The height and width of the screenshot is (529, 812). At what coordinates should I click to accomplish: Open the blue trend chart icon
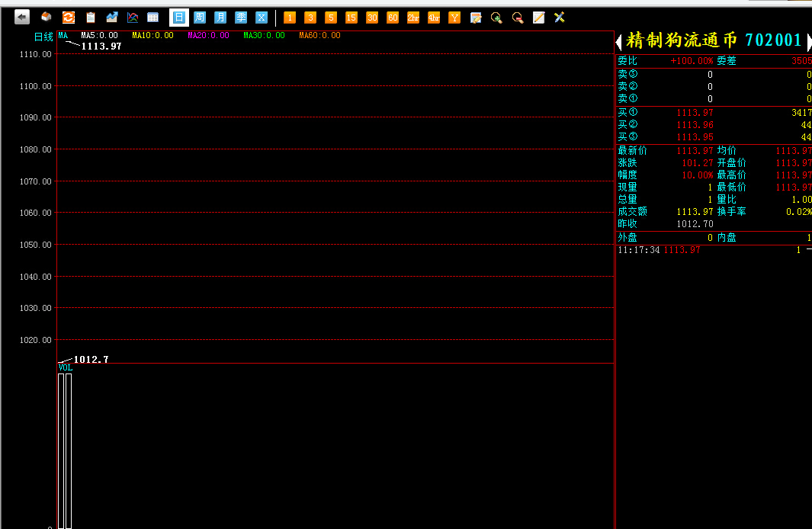pyautogui.click(x=112, y=17)
